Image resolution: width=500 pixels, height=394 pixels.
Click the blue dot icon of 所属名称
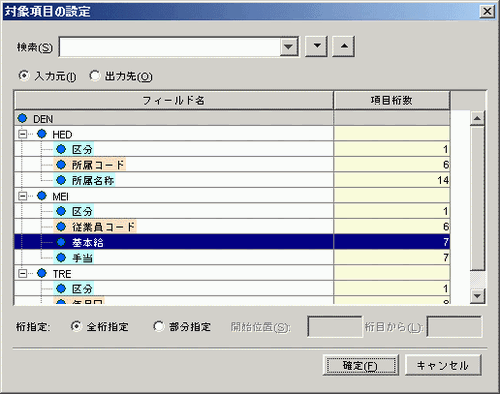point(61,180)
